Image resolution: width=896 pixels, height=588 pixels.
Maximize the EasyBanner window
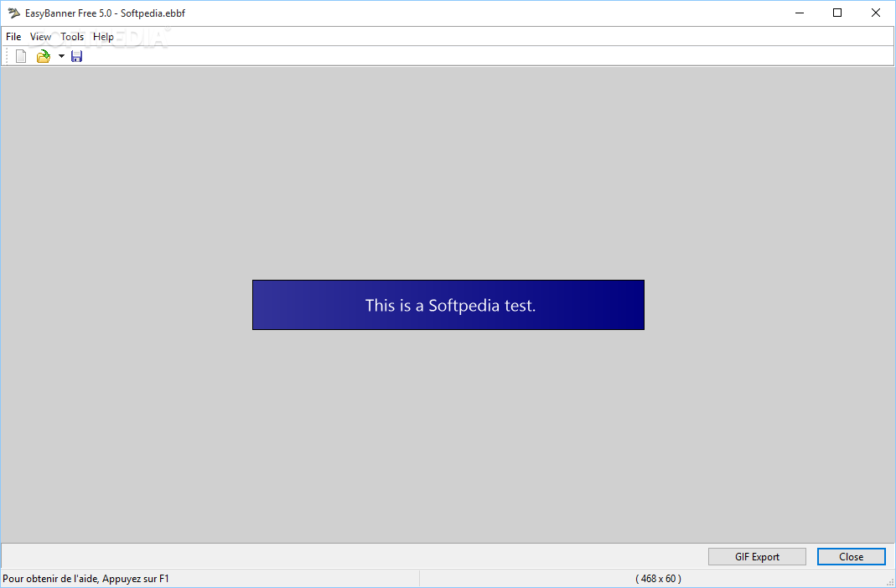[837, 13]
